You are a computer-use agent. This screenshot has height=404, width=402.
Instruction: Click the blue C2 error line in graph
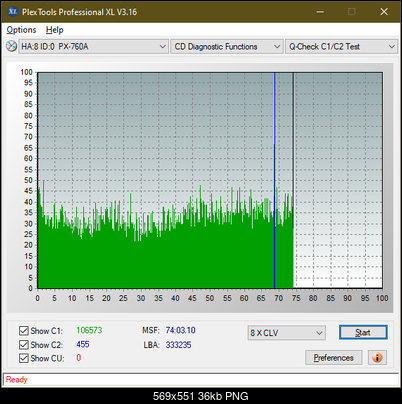click(x=274, y=180)
